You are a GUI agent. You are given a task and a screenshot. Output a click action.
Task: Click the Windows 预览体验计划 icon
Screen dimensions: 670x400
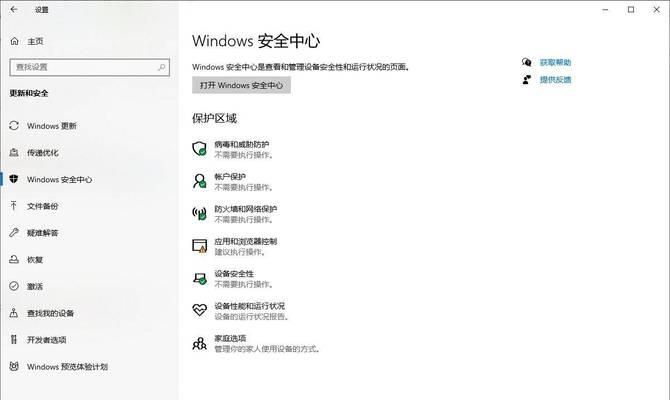pyautogui.click(x=14, y=366)
